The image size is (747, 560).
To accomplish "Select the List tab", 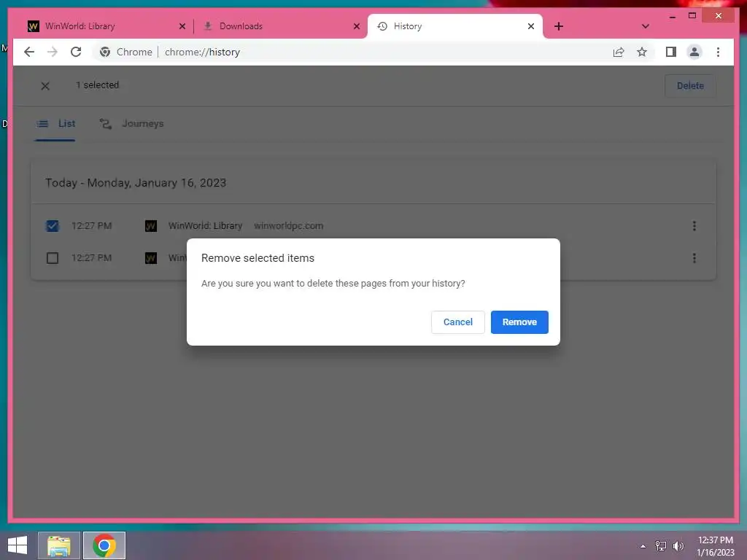I will tap(55, 124).
